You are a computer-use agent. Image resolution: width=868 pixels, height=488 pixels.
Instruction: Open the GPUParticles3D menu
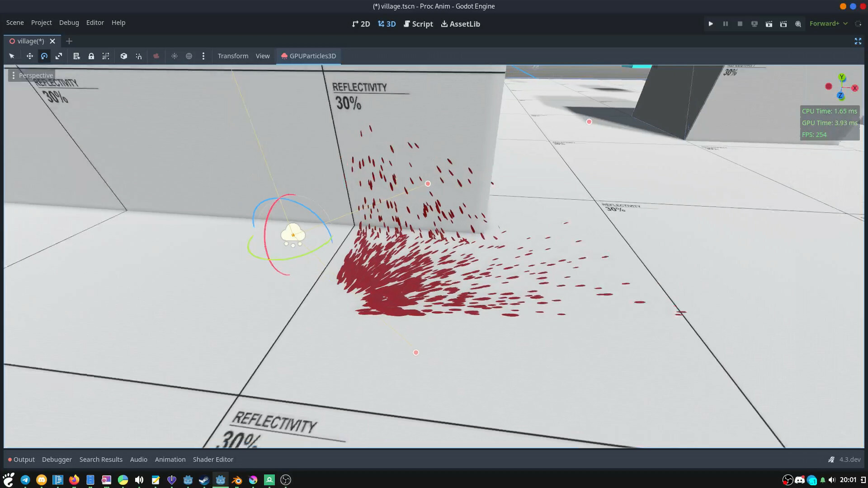pyautogui.click(x=308, y=56)
